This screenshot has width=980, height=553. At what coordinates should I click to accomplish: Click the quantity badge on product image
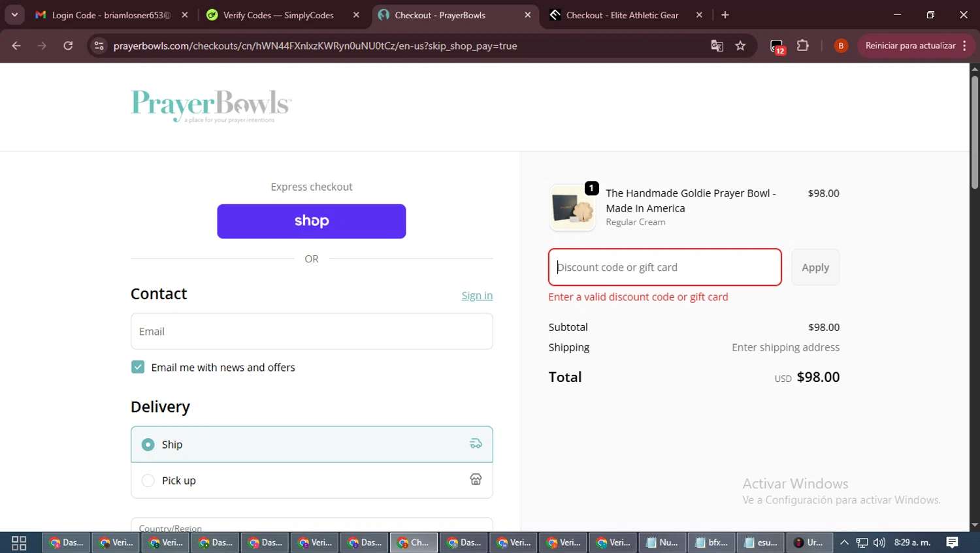[591, 188]
